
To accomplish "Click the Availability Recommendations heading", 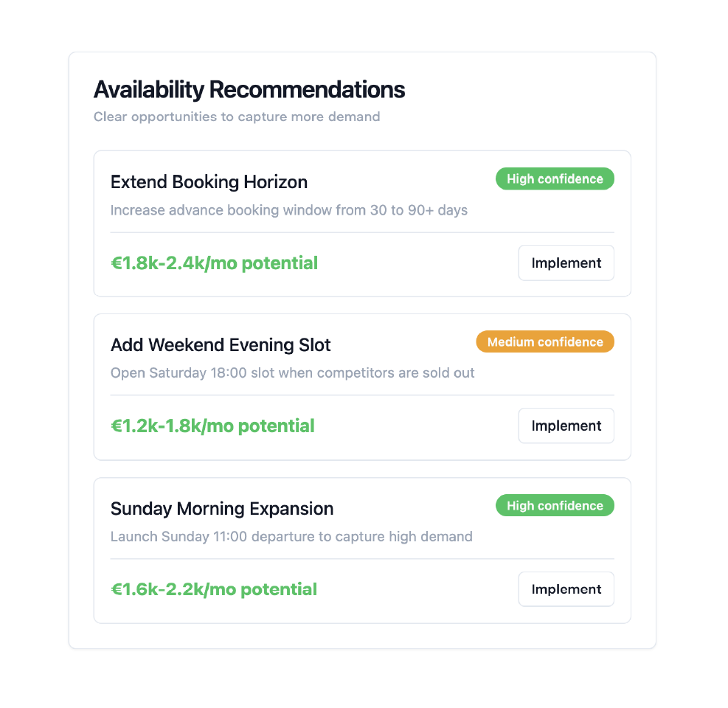I will [249, 90].
